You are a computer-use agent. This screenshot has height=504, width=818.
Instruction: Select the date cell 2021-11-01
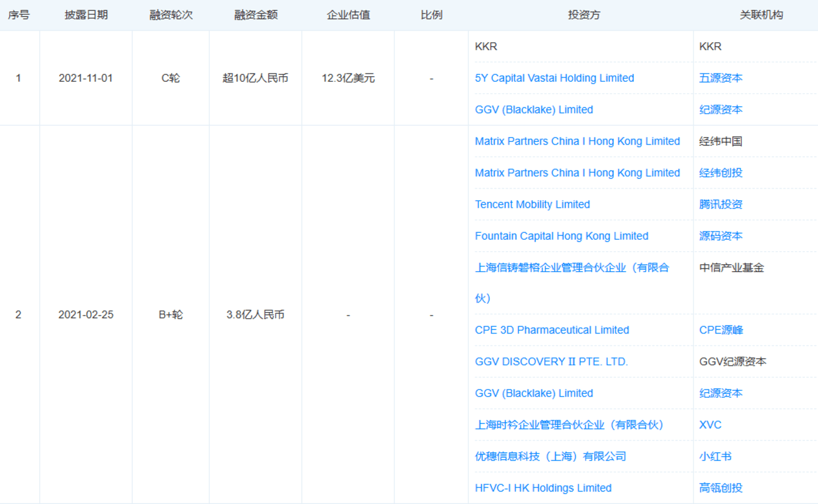click(86, 78)
